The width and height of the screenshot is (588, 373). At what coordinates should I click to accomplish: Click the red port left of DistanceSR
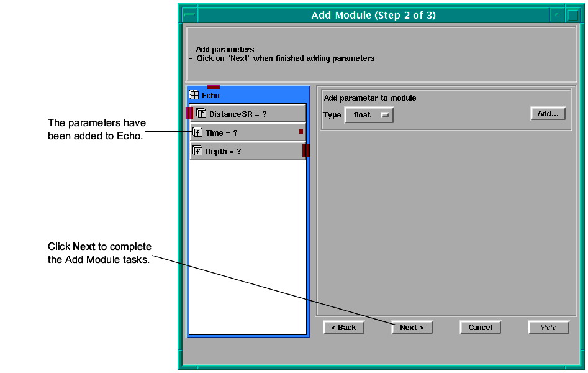189,113
